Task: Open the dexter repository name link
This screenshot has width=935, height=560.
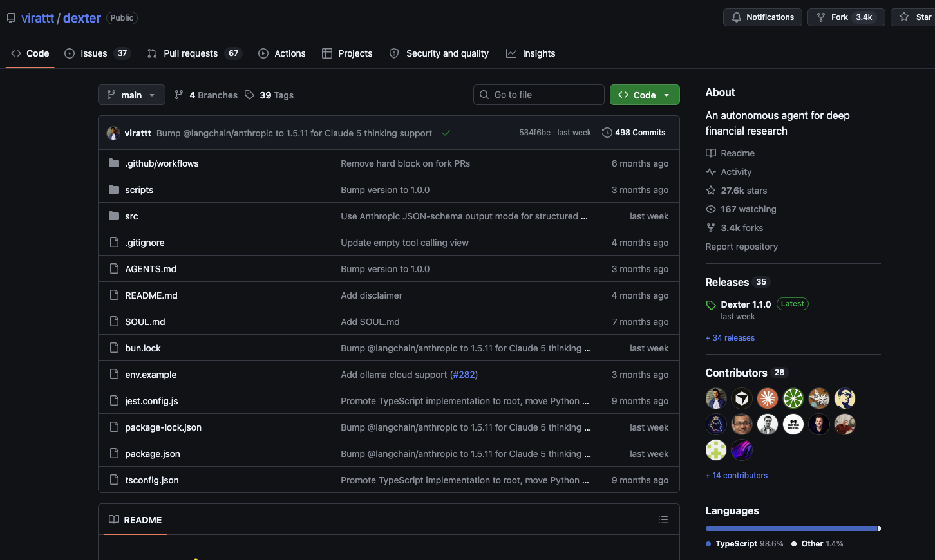Action: pyautogui.click(x=82, y=18)
